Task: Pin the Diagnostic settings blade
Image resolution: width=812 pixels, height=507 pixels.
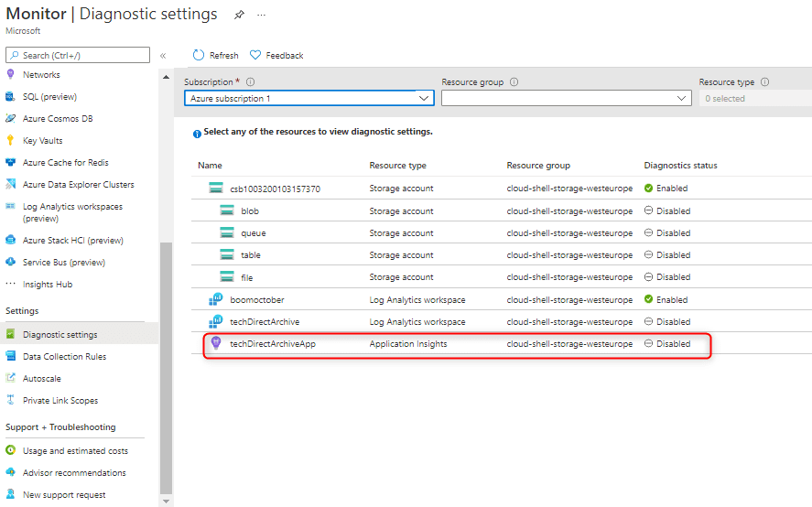Action: [x=239, y=15]
